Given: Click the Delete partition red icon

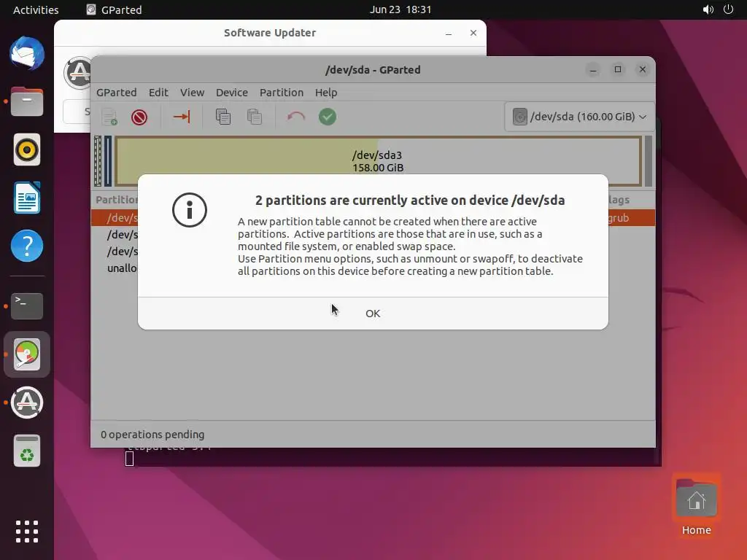Looking at the screenshot, I should coord(139,117).
